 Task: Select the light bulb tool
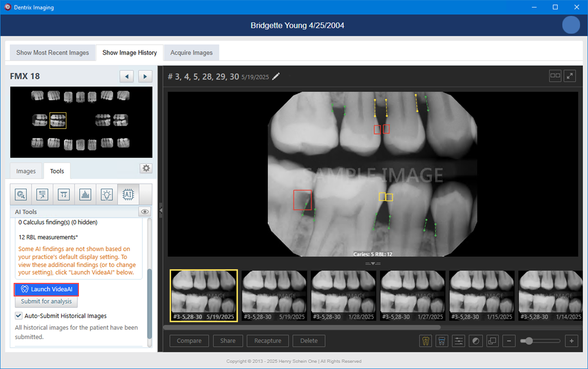pyautogui.click(x=107, y=195)
